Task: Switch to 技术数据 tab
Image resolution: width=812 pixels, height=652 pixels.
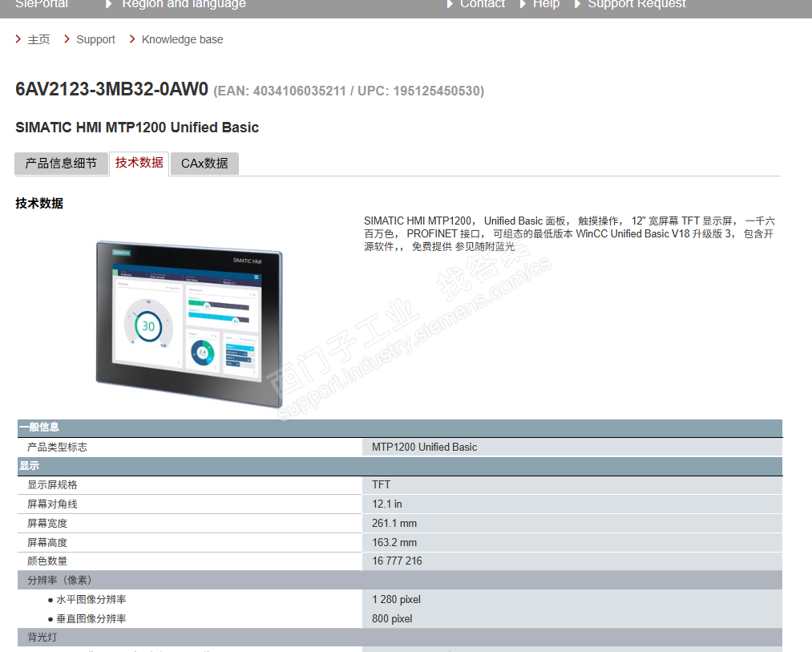Action: 139,164
